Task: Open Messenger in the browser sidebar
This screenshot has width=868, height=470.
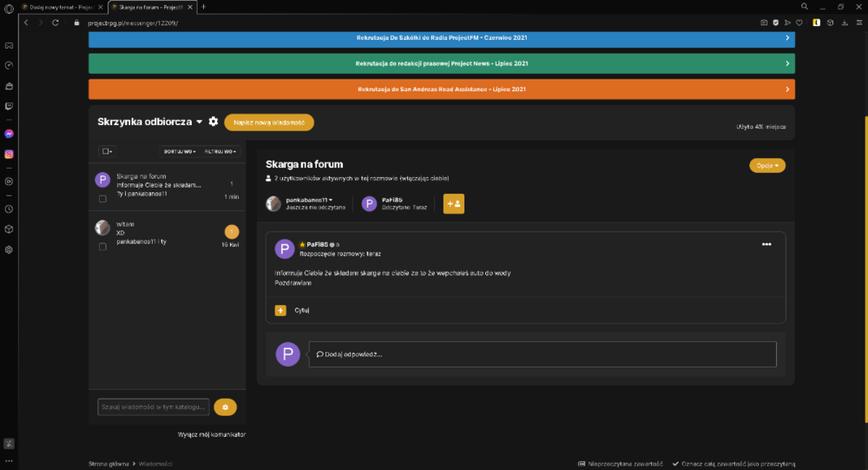Action: [x=9, y=134]
